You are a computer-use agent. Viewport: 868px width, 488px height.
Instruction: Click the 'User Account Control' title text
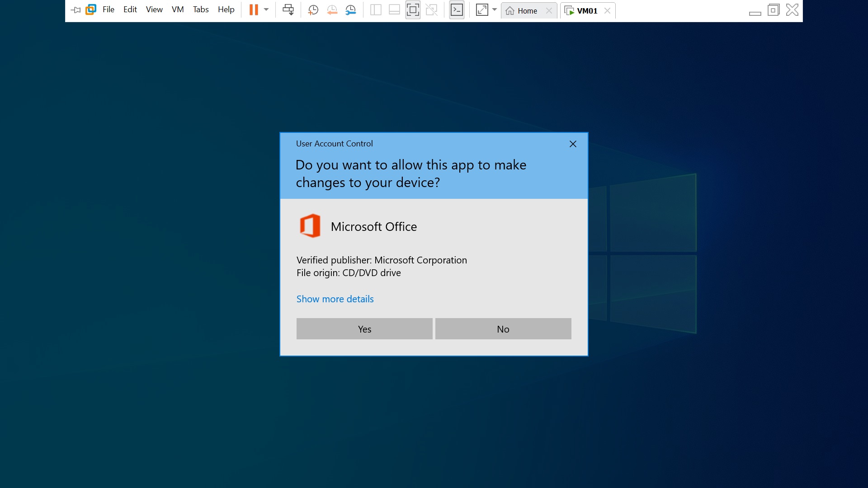[335, 144]
